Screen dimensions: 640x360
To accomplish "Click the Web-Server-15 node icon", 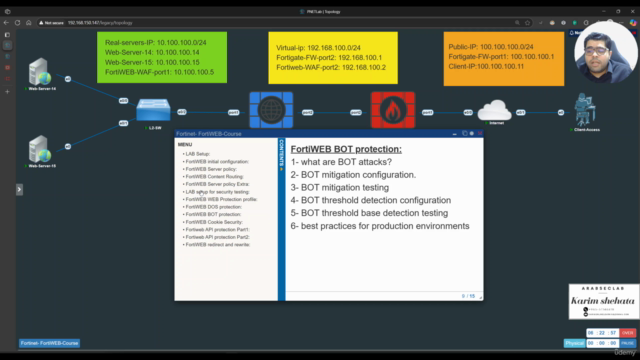I will (x=40, y=149).
